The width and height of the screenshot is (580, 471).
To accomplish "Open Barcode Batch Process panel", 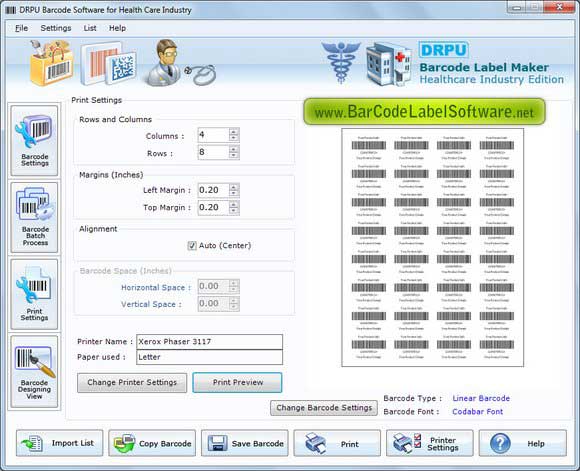I will (x=34, y=218).
